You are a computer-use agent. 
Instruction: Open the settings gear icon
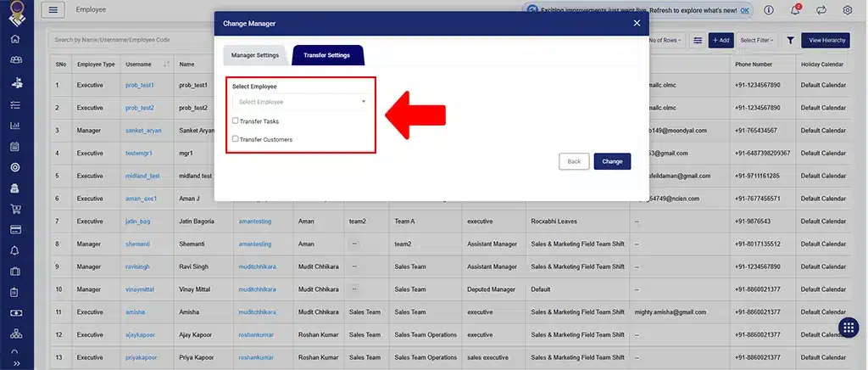(x=848, y=10)
